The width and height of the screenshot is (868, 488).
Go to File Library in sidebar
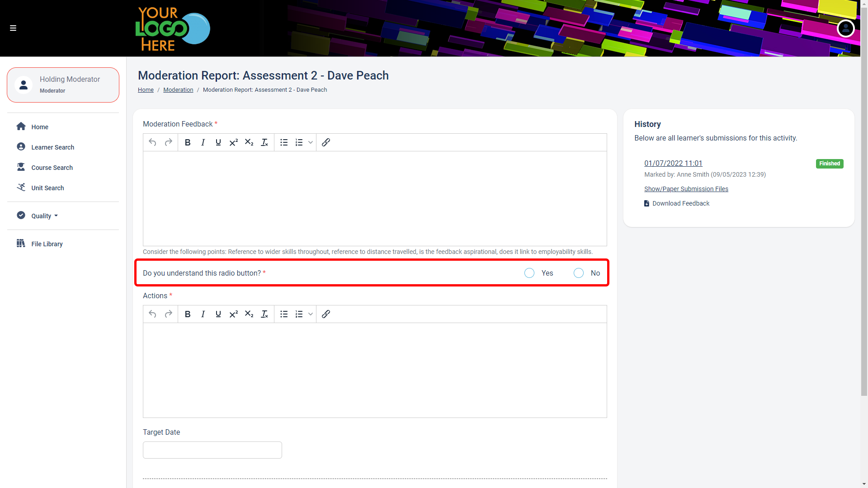click(x=47, y=244)
